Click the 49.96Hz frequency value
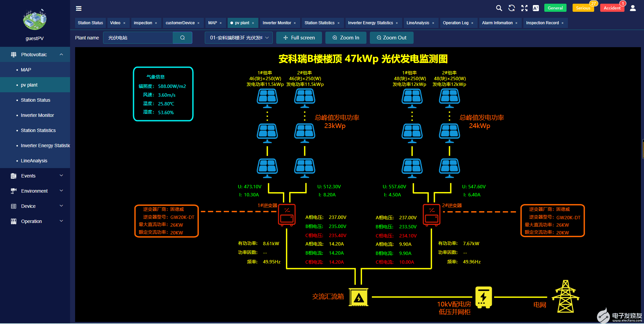Viewport: 644px width, 324px height. tap(472, 262)
